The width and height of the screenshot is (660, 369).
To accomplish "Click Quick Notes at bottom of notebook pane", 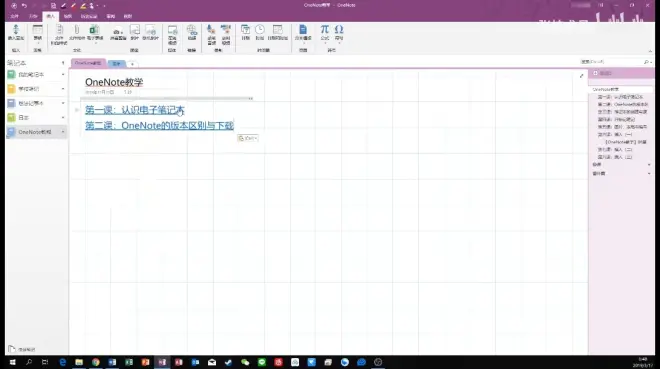I will (22, 349).
